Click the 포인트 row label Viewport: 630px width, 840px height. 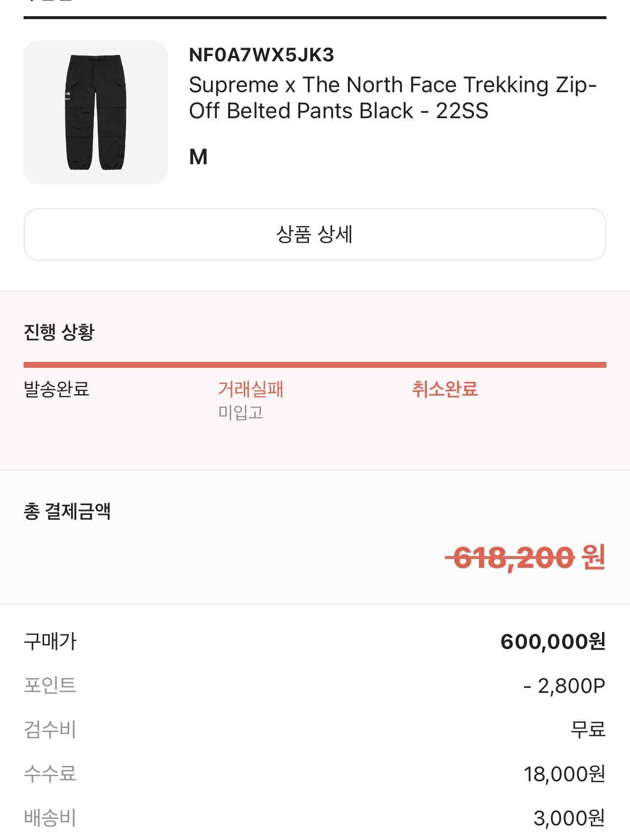pos(50,686)
